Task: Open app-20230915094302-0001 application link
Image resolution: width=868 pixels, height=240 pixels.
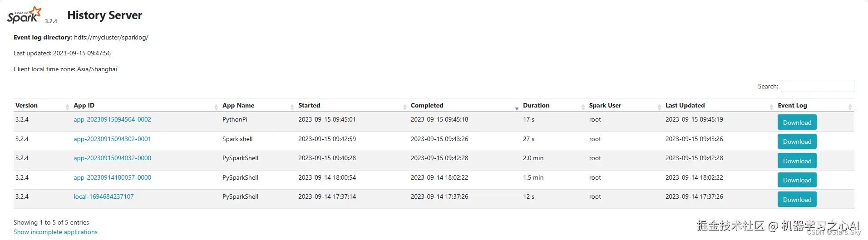Action: (113, 139)
